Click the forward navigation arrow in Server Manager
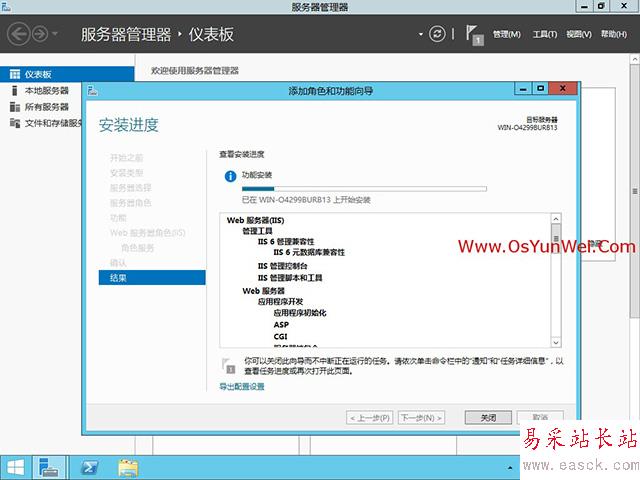The width and height of the screenshot is (640, 480). pyautogui.click(x=40, y=34)
